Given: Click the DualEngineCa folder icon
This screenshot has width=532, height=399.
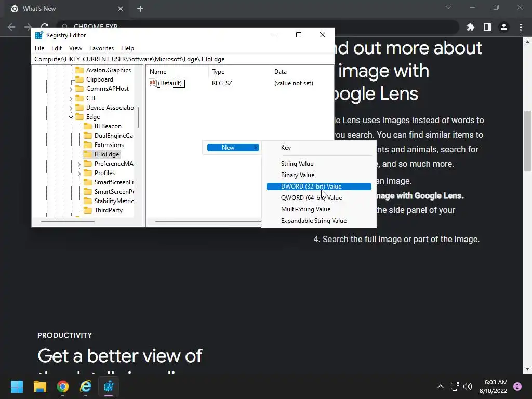Looking at the screenshot, I should click(x=87, y=136).
